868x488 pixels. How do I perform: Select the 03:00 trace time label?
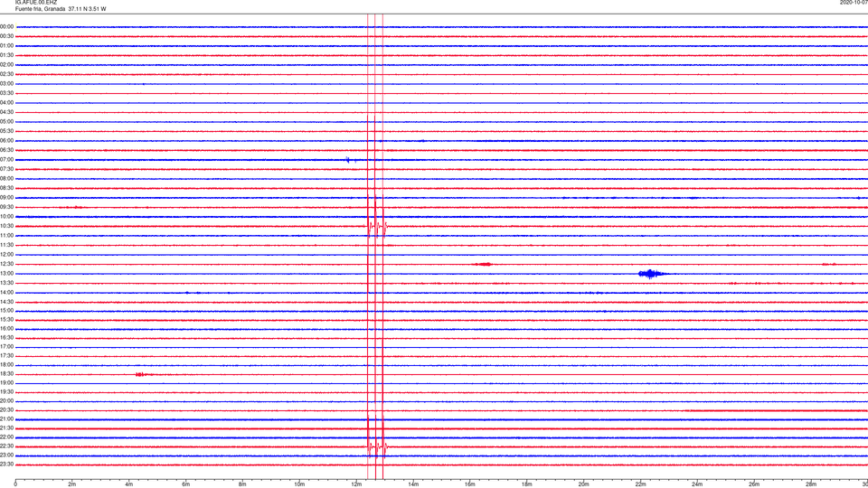tap(6, 83)
